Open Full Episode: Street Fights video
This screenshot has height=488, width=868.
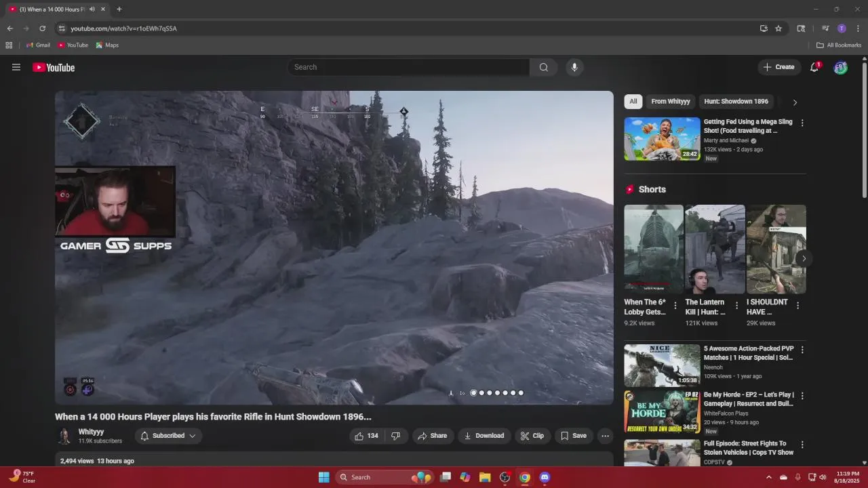pyautogui.click(x=662, y=453)
